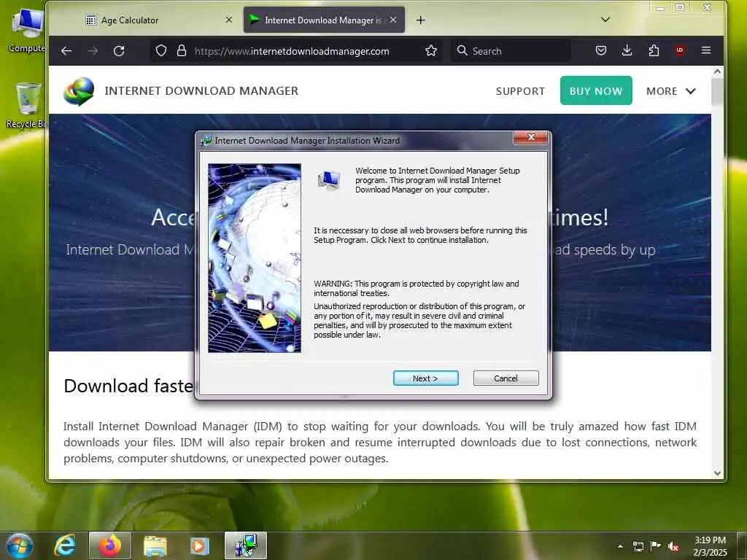This screenshot has width=747, height=560.
Task: Click the muted volume tray icon
Action: (x=673, y=546)
